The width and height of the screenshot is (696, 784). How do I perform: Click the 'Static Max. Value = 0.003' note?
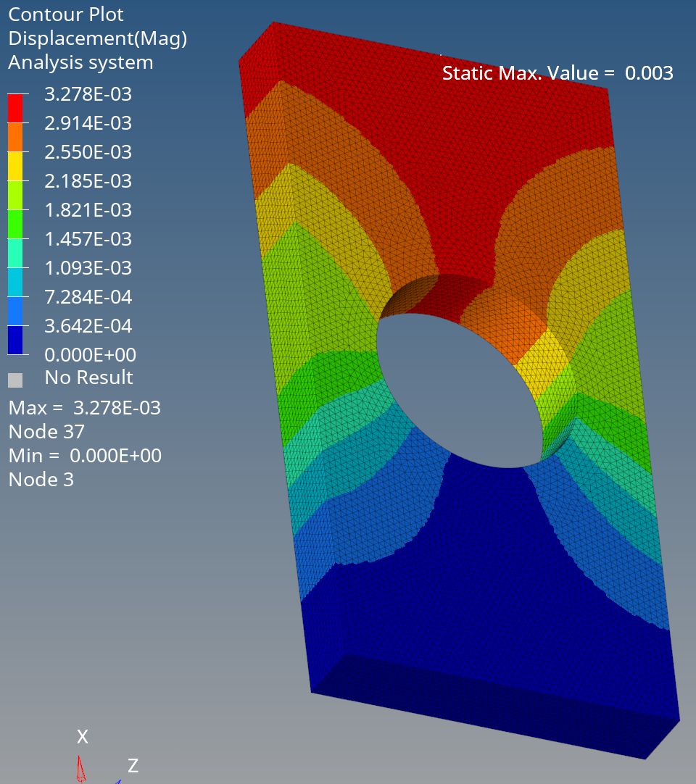click(x=558, y=73)
